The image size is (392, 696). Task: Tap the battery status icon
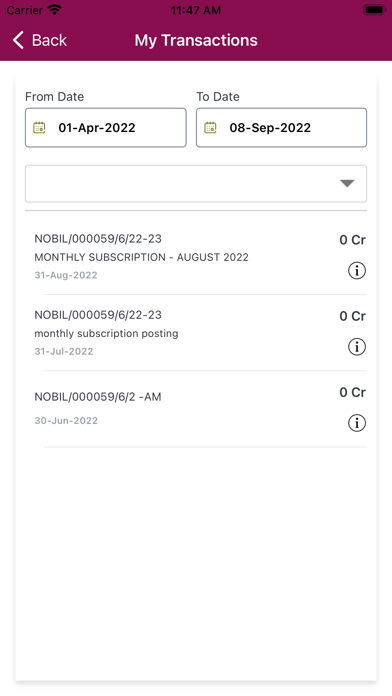(375, 10)
